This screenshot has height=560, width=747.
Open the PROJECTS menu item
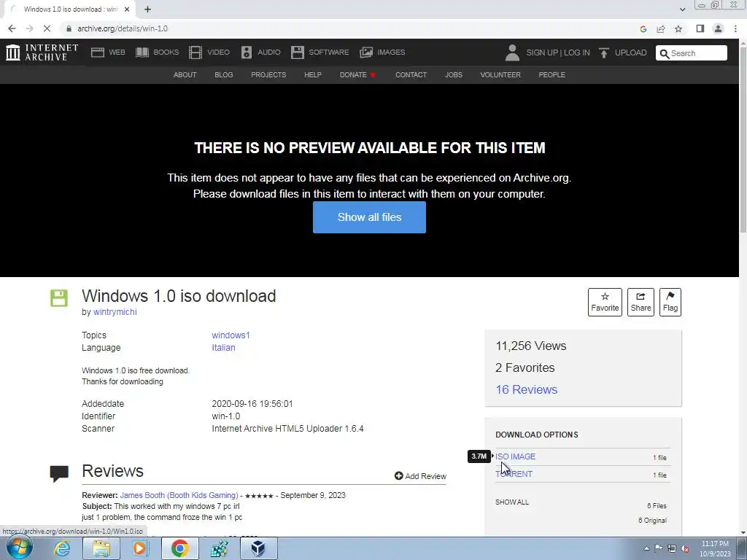coord(268,75)
